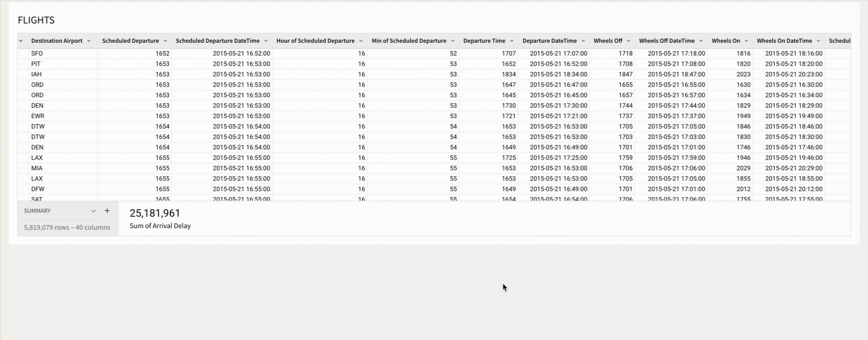
Task: Open Min of Scheduled Departure column menu
Action: tap(453, 41)
